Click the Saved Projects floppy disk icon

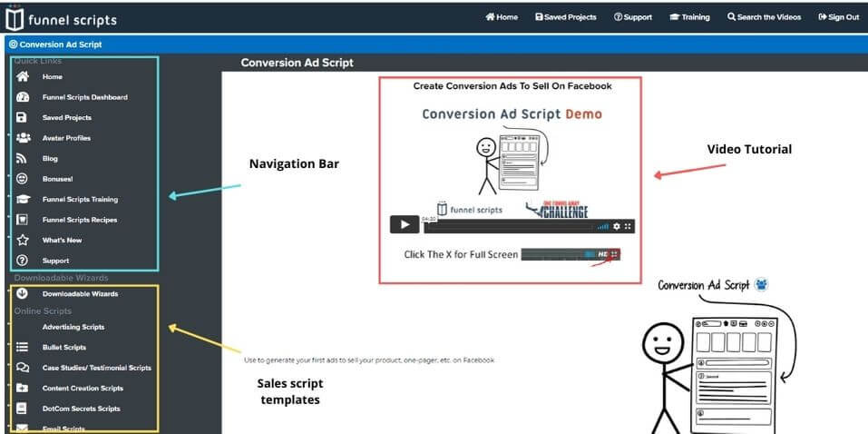[x=22, y=117]
